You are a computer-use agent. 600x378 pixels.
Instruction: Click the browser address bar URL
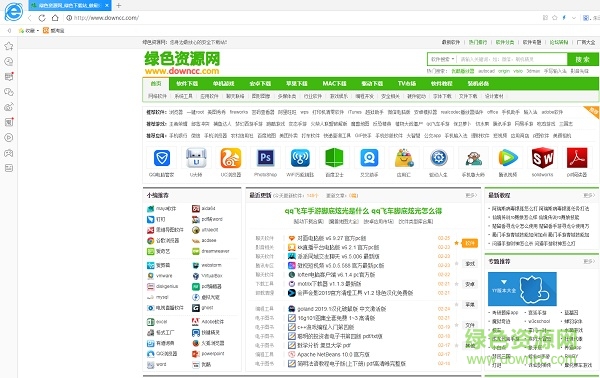[106, 18]
